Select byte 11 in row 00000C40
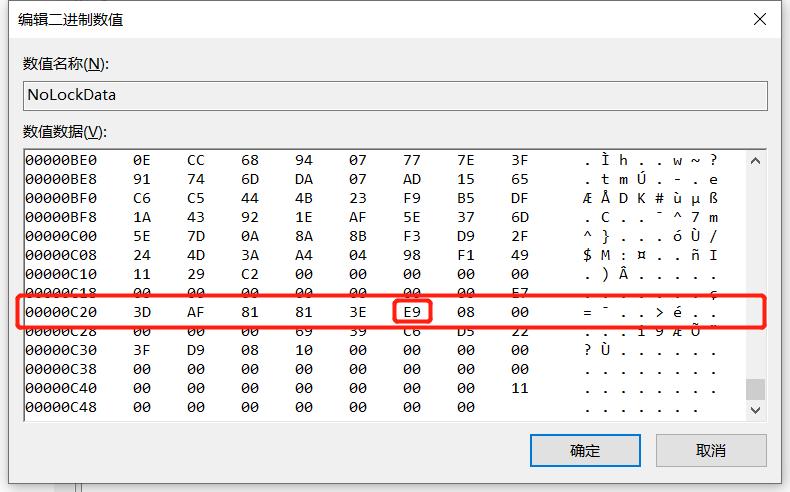Screen dimensions: 790x492 [x=520, y=388]
